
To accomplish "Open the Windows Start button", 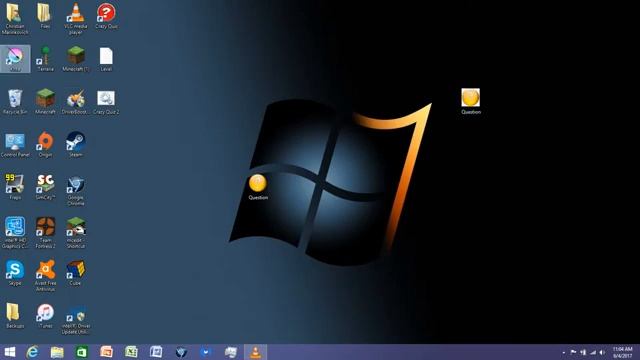I will tap(9, 352).
